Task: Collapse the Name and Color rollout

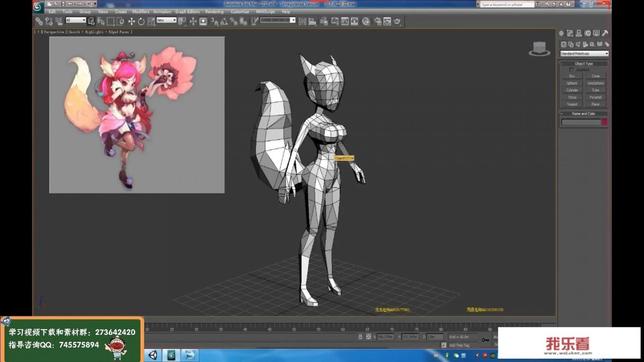Action: tap(584, 114)
